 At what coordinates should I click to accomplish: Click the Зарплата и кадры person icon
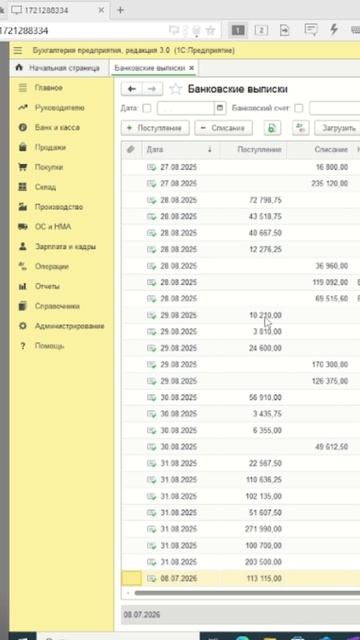point(23,247)
